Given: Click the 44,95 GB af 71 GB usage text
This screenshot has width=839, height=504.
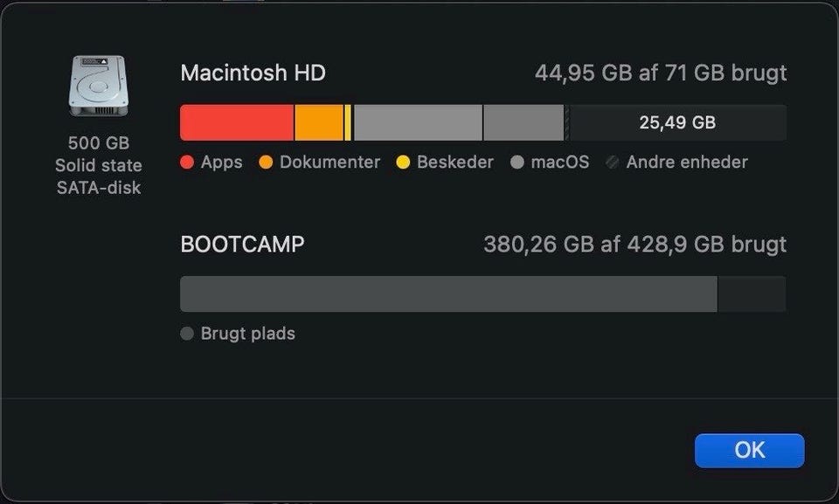Looking at the screenshot, I should coord(661,72).
